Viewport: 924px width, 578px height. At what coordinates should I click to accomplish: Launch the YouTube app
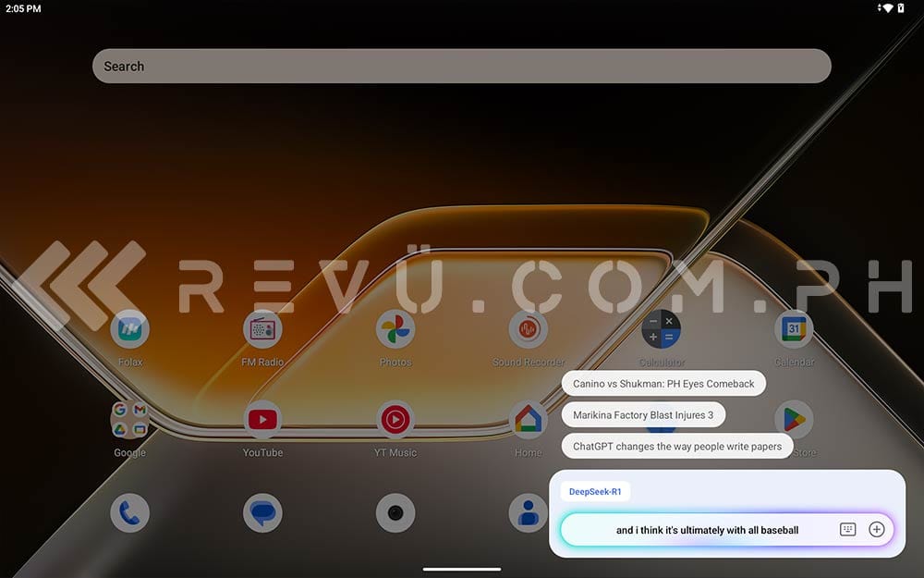tap(262, 419)
